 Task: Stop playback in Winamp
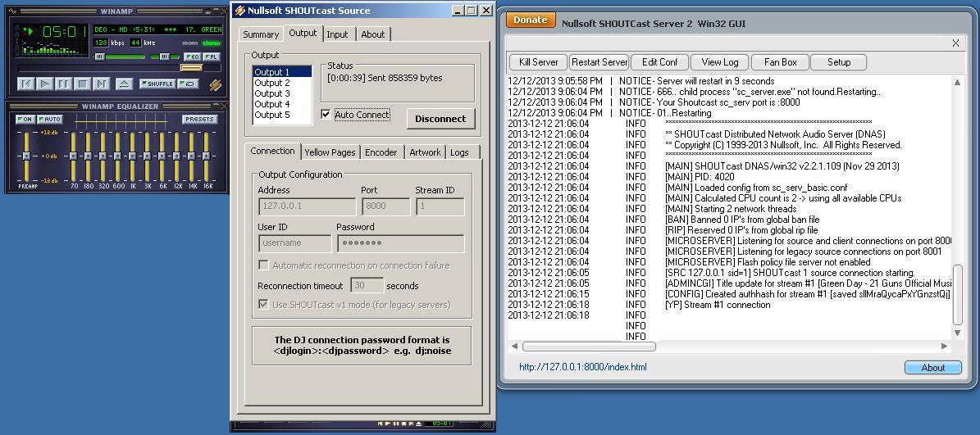pyautogui.click(x=83, y=84)
